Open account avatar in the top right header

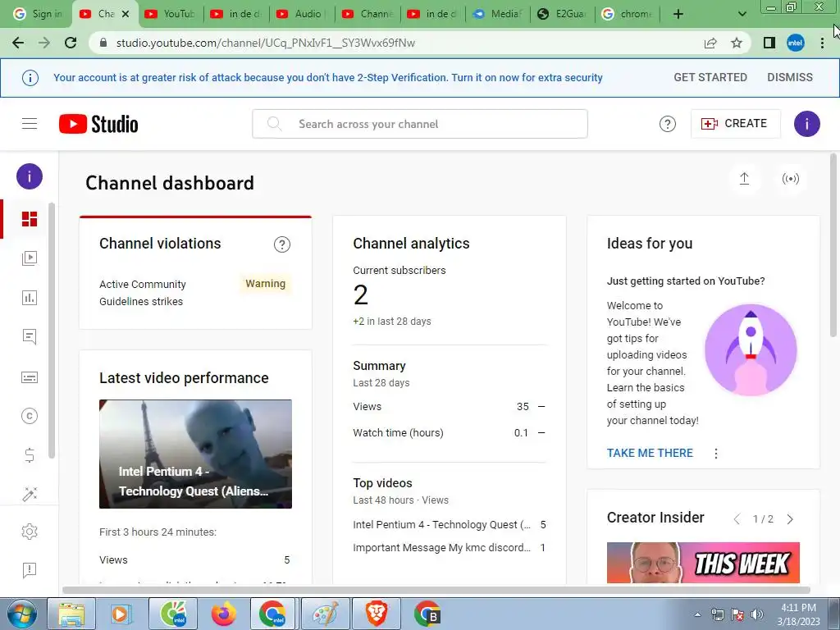[x=807, y=124]
